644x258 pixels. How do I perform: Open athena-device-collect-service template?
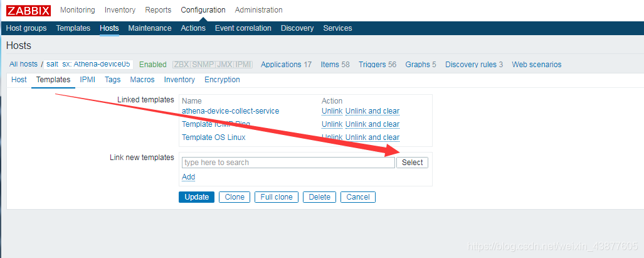pos(230,111)
